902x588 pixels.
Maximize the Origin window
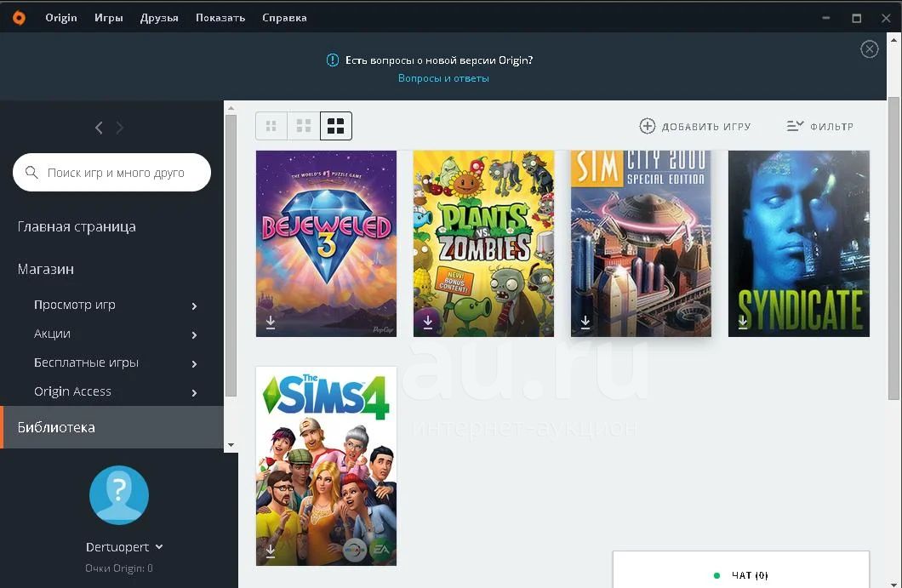coord(857,18)
